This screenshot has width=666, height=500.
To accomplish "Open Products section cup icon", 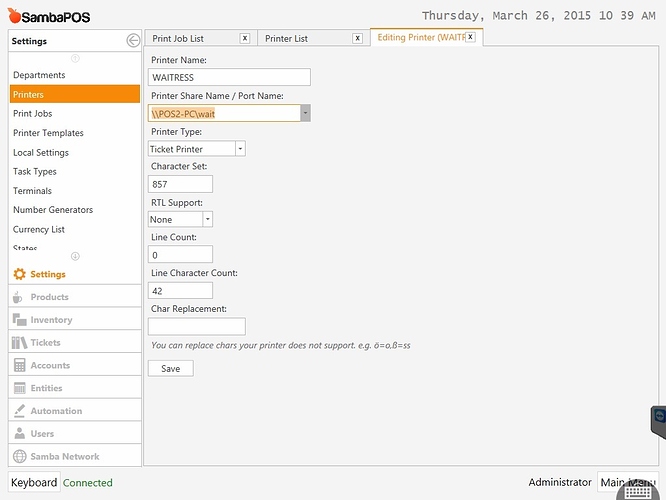I will (17, 297).
